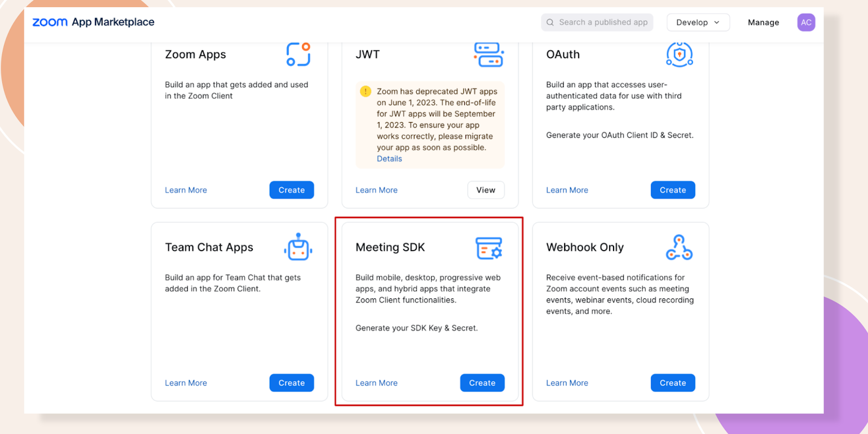Viewport: 868px width, 434px height.
Task: Open Learn More for JWT
Action: (376, 190)
